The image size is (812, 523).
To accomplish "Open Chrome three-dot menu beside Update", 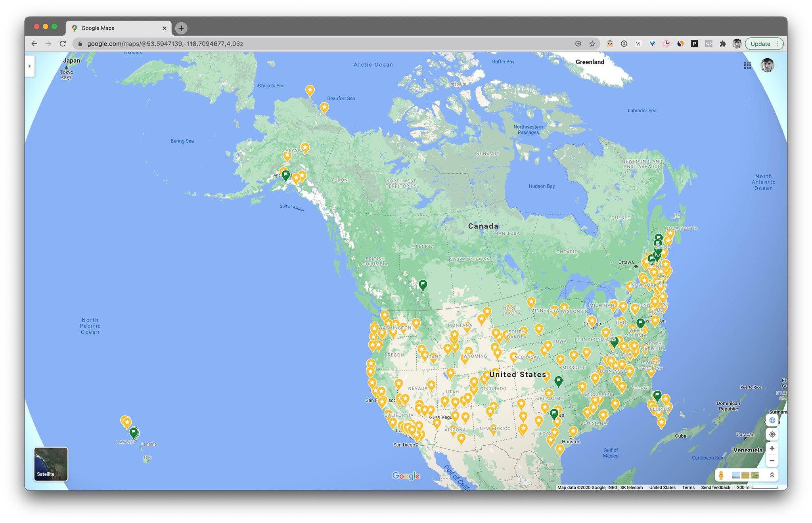I will click(778, 44).
